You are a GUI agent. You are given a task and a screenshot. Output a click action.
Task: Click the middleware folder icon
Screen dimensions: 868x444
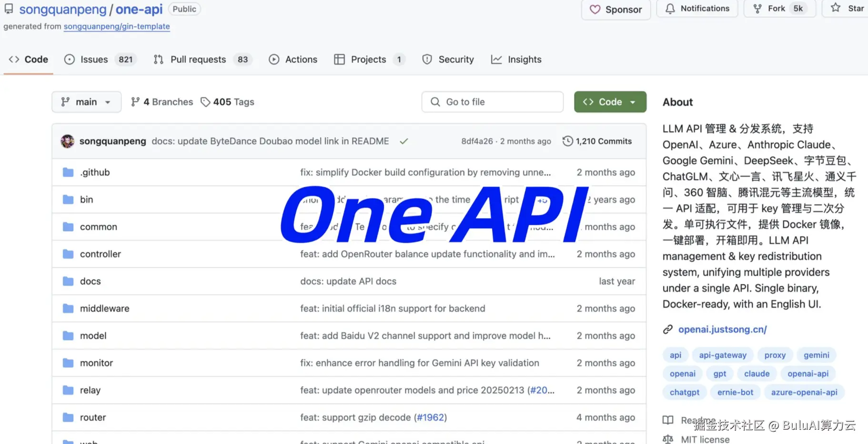point(68,308)
